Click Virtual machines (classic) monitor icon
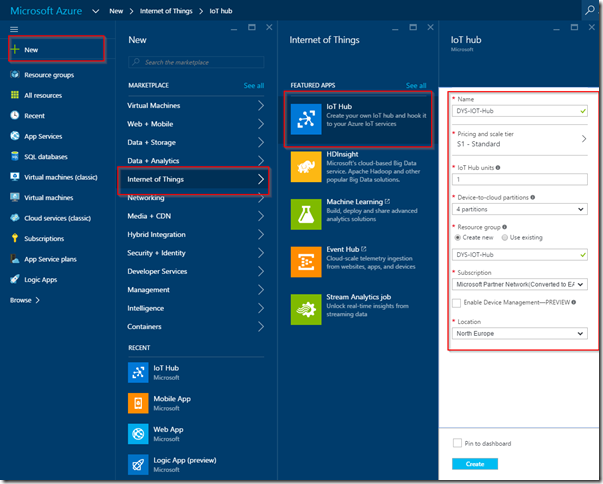 15,177
